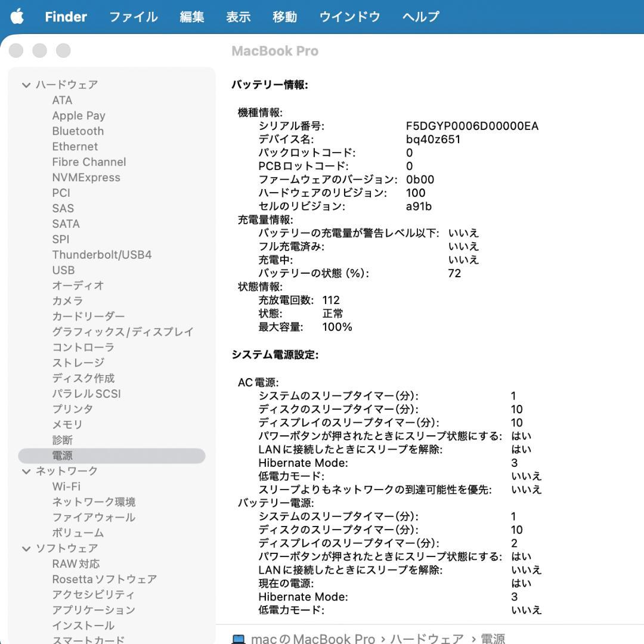Open the ファイル menu
644x644 pixels.
134,17
